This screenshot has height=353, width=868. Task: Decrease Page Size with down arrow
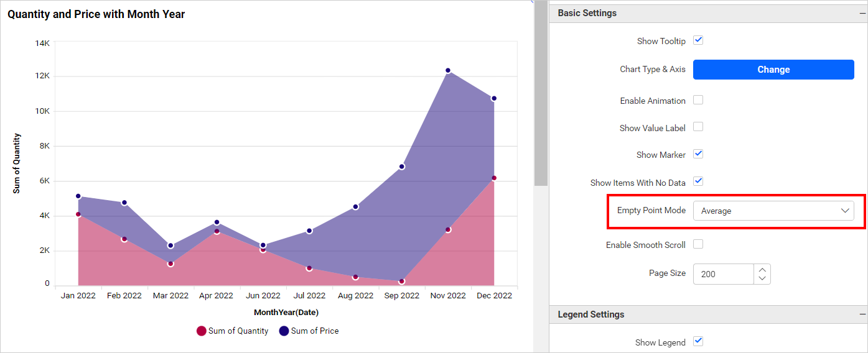click(x=762, y=279)
